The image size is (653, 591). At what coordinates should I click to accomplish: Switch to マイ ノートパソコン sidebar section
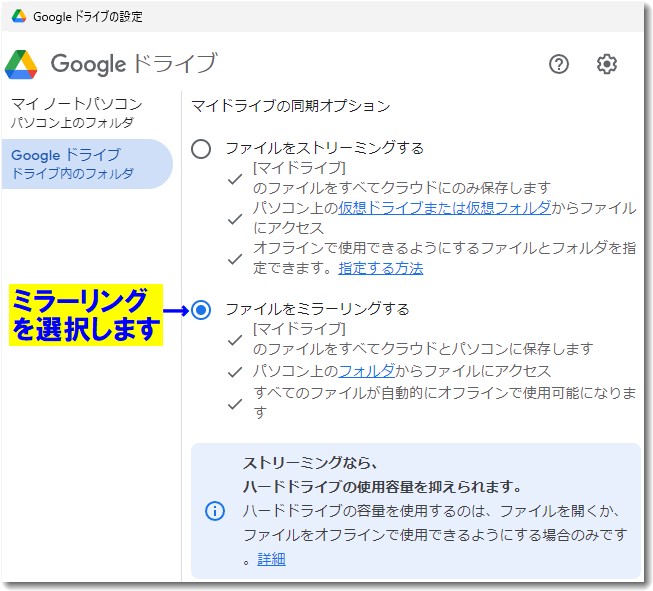tap(76, 113)
